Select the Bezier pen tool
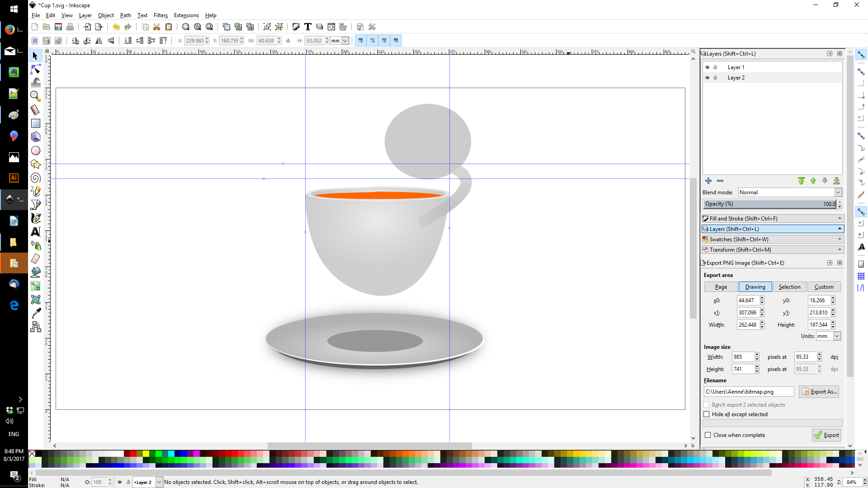868x488 pixels. tap(36, 204)
